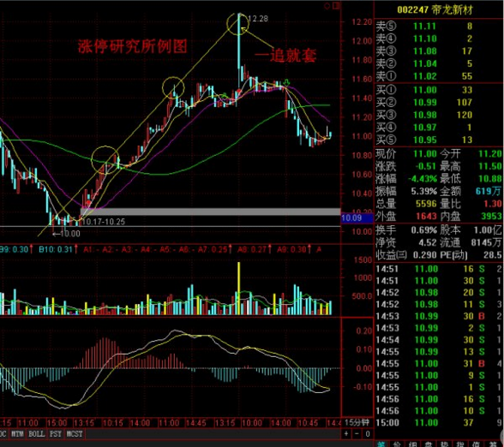Click the 10:00 time axis marker

pos(252,423)
